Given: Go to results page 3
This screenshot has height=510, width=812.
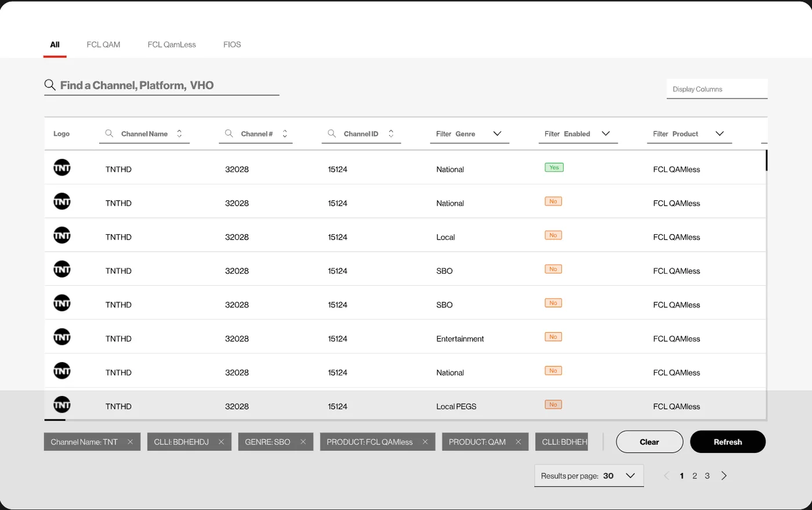Looking at the screenshot, I should [707, 476].
